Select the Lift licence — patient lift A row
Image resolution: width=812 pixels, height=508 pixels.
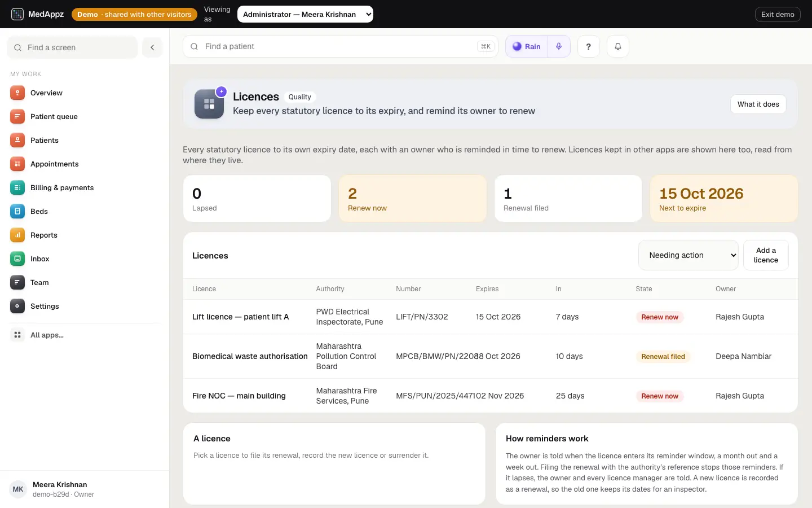(491, 317)
